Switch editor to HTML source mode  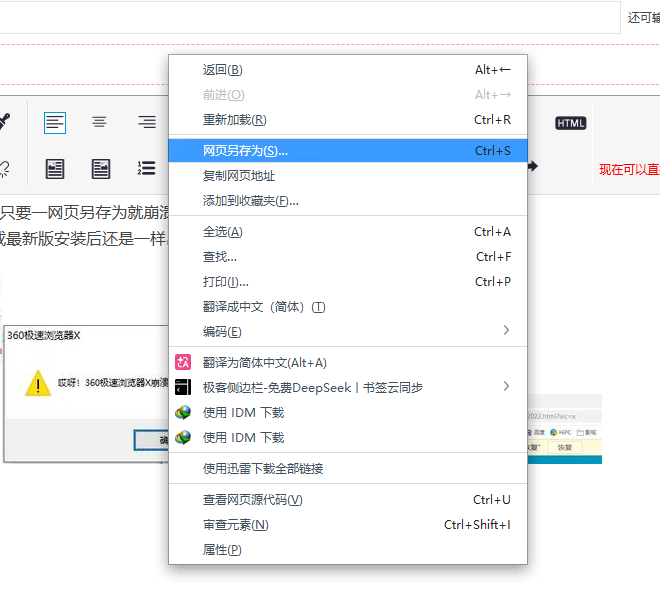tap(570, 123)
